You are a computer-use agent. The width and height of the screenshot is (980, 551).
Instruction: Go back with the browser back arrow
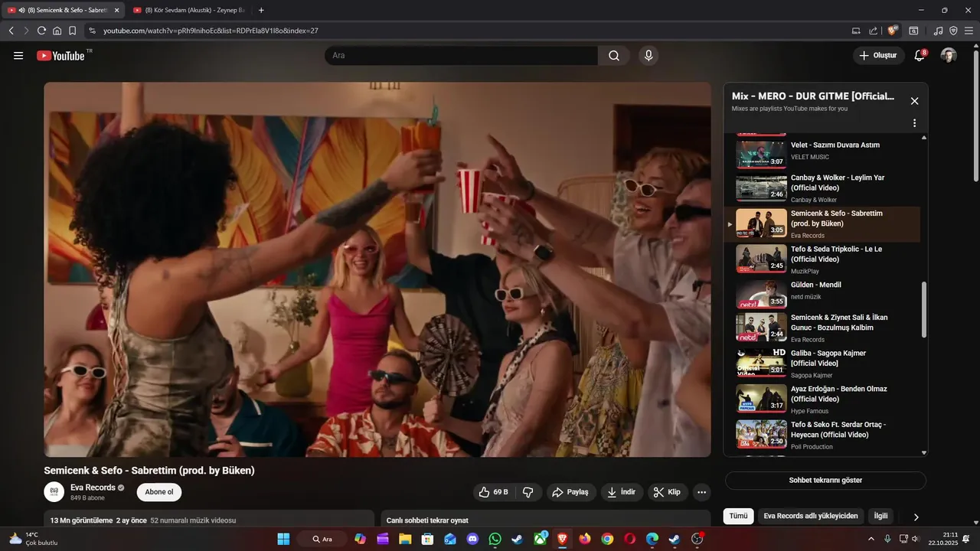pyautogui.click(x=11, y=31)
